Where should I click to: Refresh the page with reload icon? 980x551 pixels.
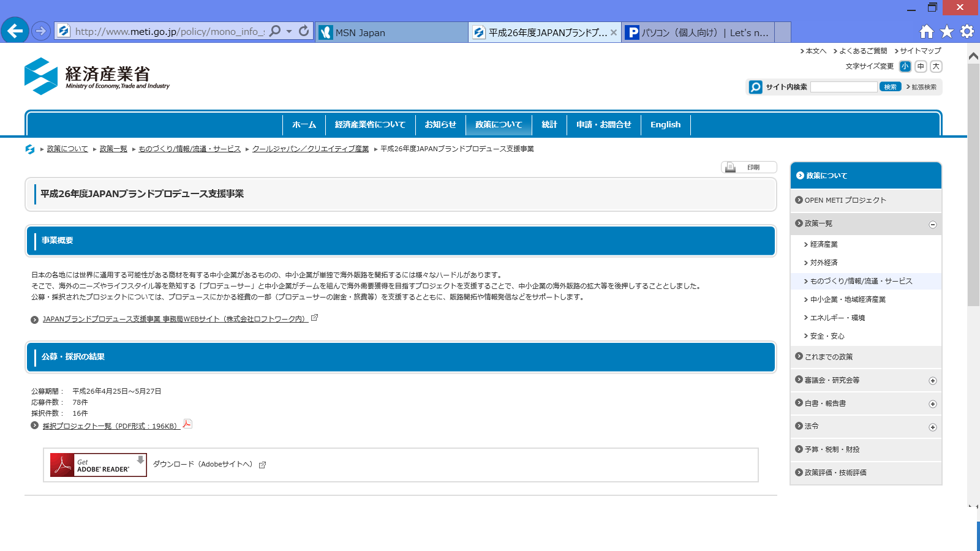coord(304,31)
